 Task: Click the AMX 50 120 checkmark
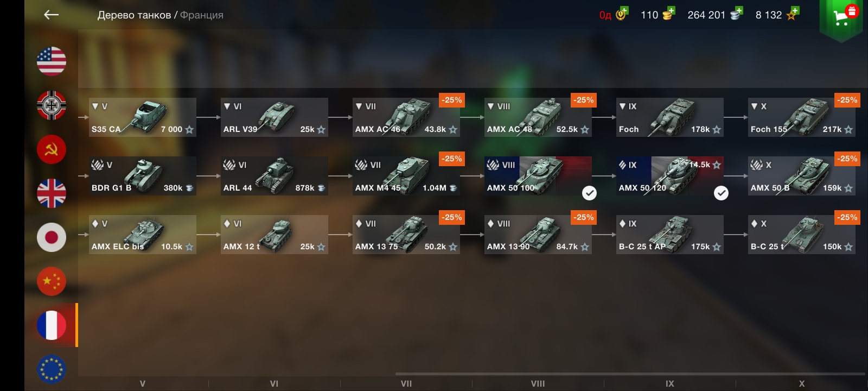click(721, 193)
